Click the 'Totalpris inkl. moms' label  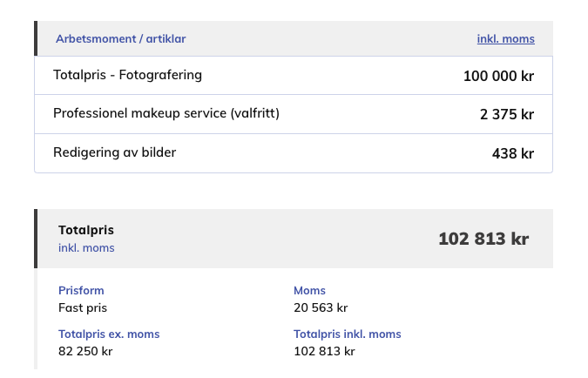coord(348,334)
